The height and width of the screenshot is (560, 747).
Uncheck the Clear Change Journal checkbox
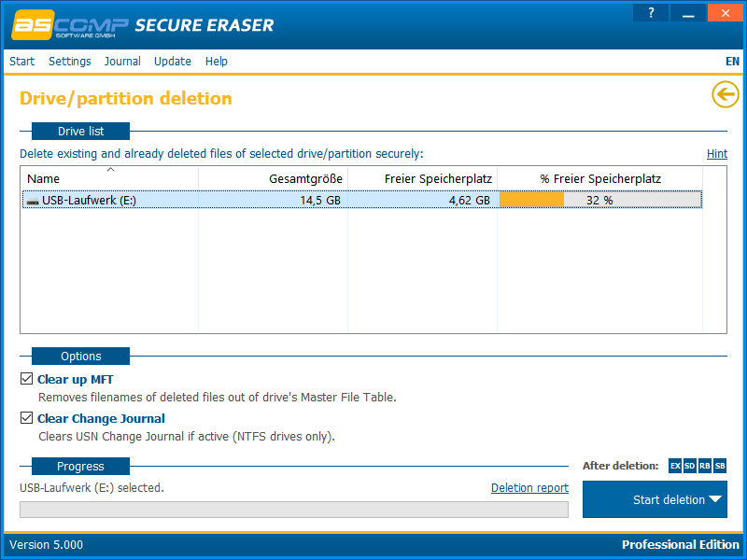26,419
